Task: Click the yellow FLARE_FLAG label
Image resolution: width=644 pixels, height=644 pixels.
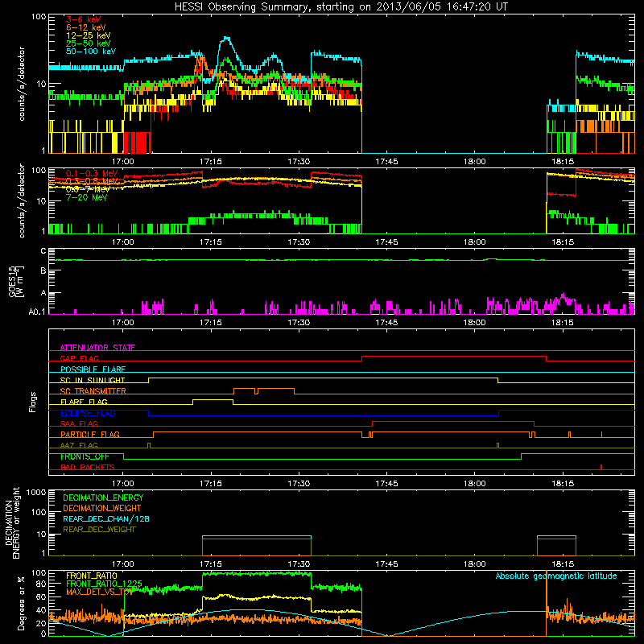Action: pos(84,402)
